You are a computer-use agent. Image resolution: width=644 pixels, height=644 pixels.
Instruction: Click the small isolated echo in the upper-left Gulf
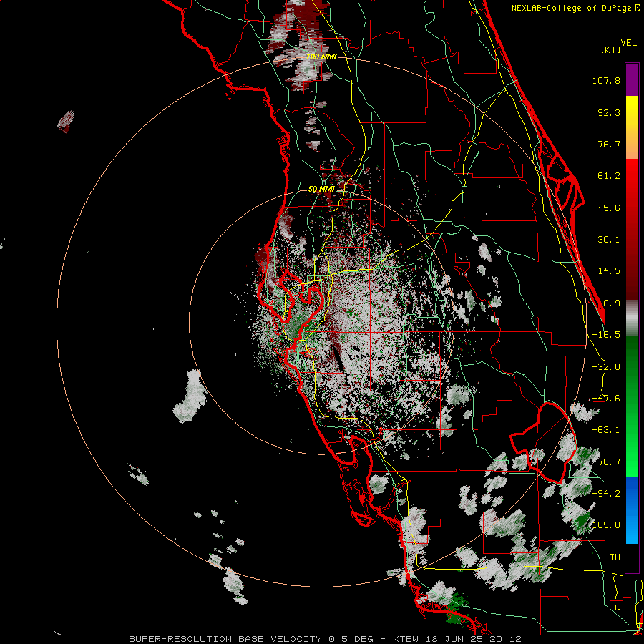[66, 121]
